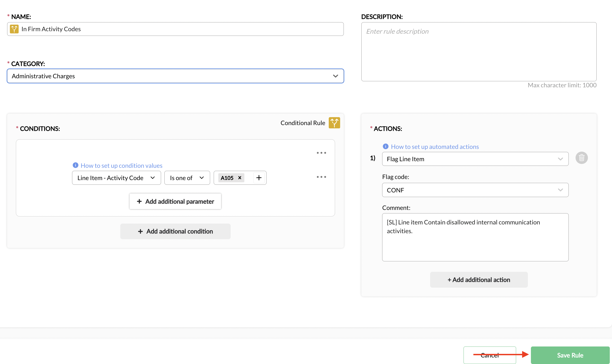Click info icon beside automated actions help
Image resolution: width=612 pixels, height=364 pixels.
click(x=385, y=146)
